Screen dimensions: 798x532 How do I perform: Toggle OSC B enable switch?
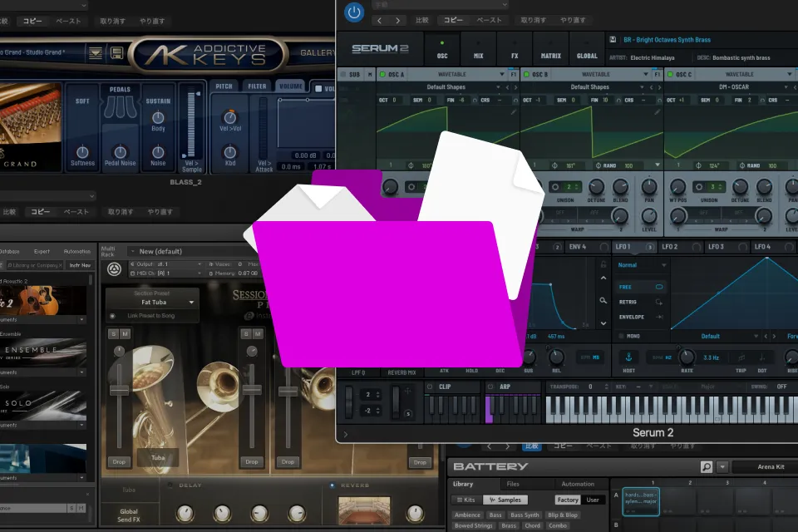pos(527,74)
